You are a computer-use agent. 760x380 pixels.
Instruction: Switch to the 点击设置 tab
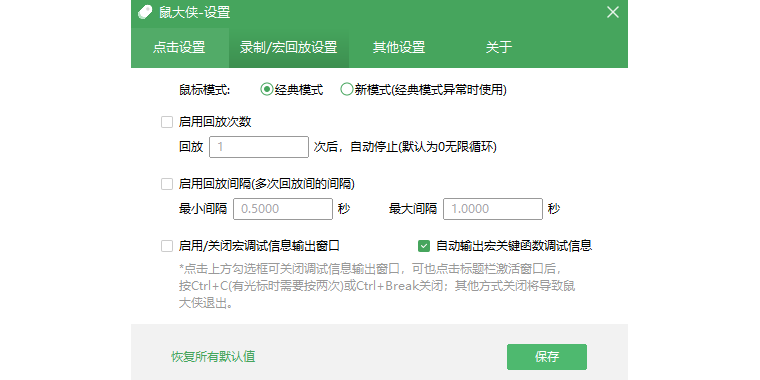(179, 48)
